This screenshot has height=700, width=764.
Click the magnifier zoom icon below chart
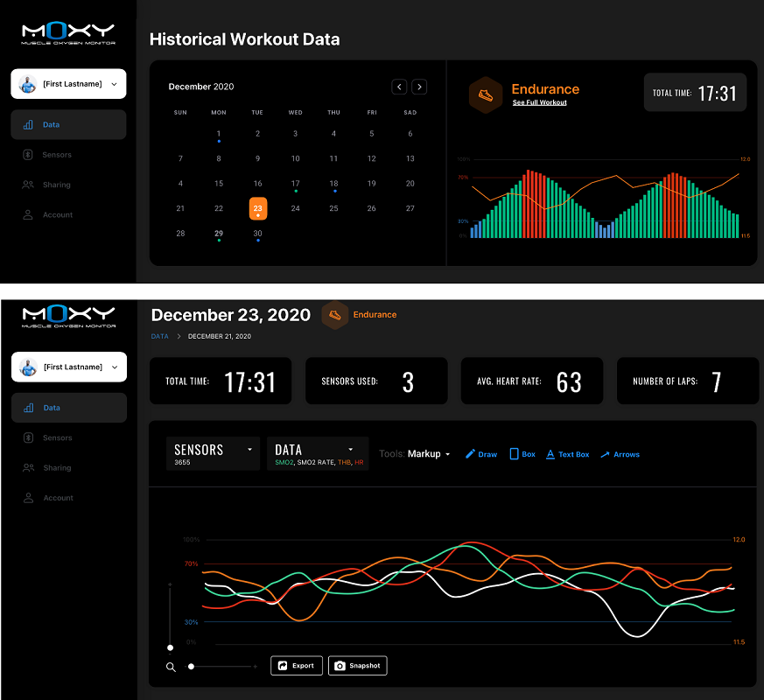tap(171, 667)
